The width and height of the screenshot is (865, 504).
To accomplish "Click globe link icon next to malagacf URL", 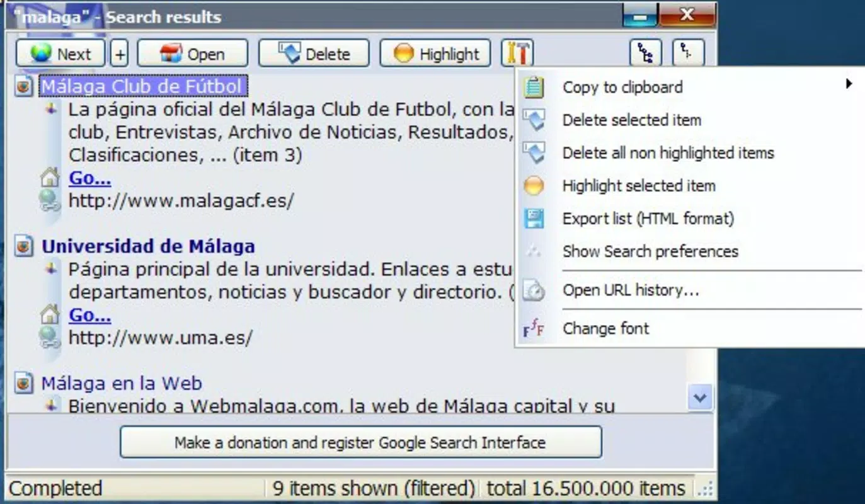I will click(49, 201).
